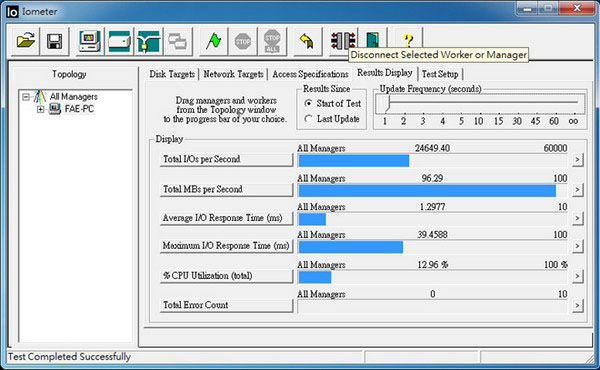
Task: Click the 96.29 MBs per second value
Action: [x=432, y=178]
